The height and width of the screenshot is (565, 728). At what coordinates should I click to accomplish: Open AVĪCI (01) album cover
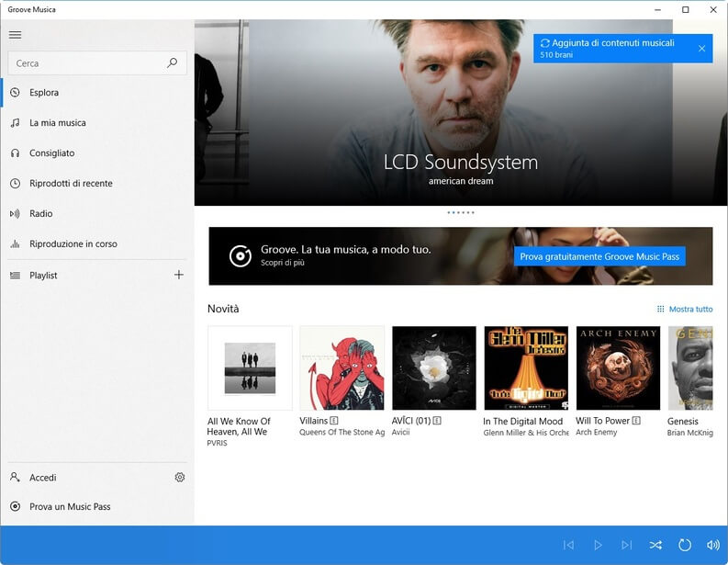click(x=433, y=368)
